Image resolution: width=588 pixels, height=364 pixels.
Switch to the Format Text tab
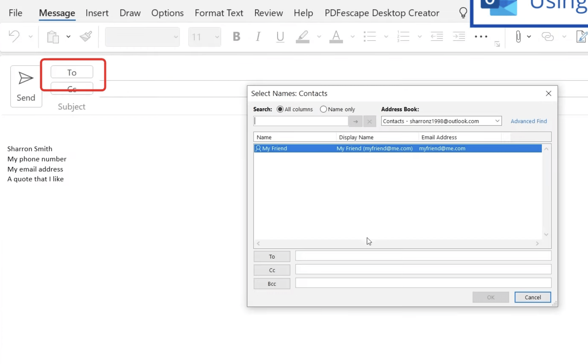[219, 13]
